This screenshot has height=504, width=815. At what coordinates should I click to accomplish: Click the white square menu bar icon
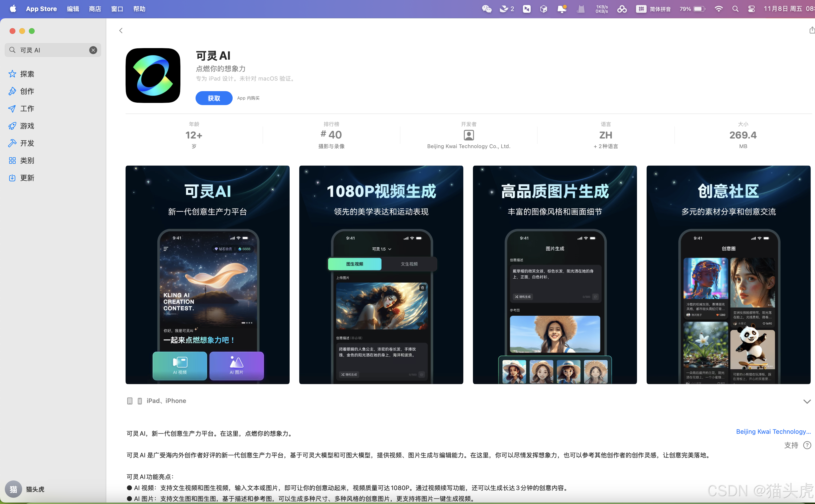click(x=527, y=9)
